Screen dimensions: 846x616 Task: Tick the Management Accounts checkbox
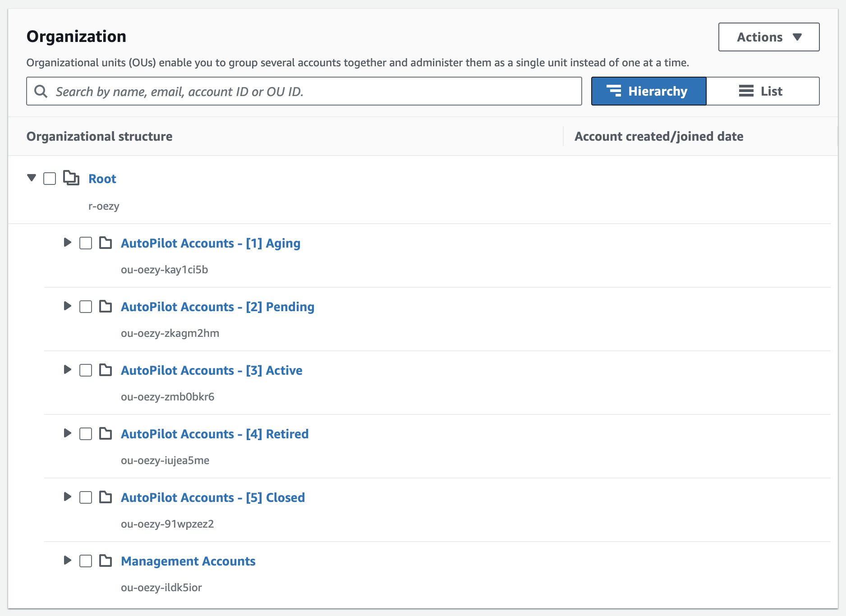coord(86,561)
